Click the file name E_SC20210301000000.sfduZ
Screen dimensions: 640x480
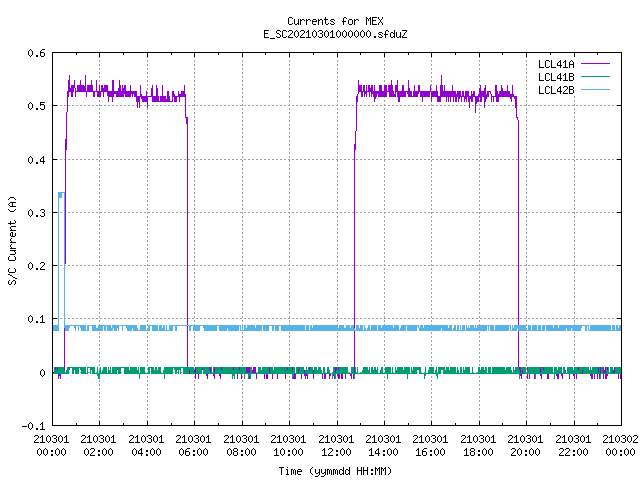[x=335, y=34]
